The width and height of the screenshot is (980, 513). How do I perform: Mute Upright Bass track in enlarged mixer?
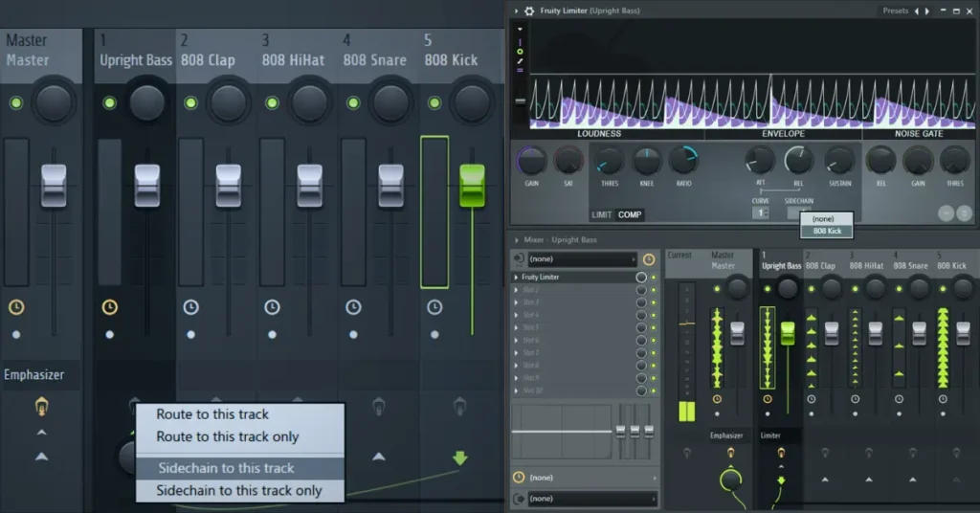(109, 102)
